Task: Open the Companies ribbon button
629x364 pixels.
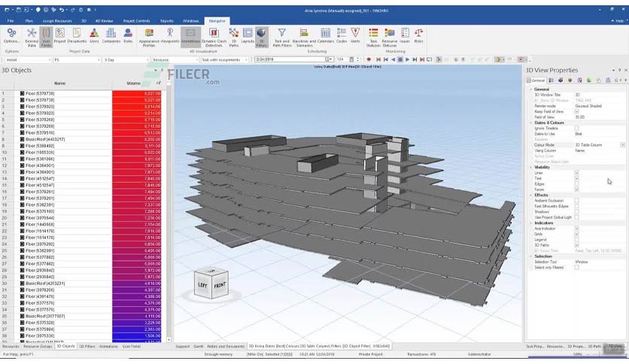Action: click(x=111, y=36)
